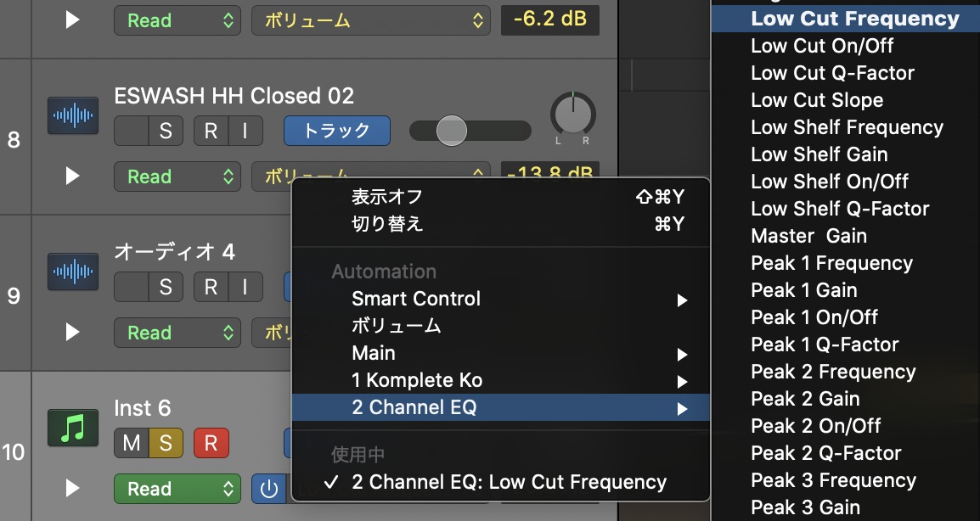Screen dimensions: 980x521
Task: Click the pan knob on track 8
Action: [x=573, y=114]
